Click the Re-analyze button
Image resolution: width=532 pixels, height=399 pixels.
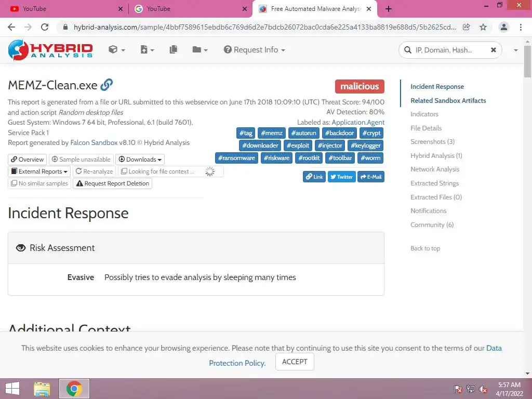pos(95,171)
